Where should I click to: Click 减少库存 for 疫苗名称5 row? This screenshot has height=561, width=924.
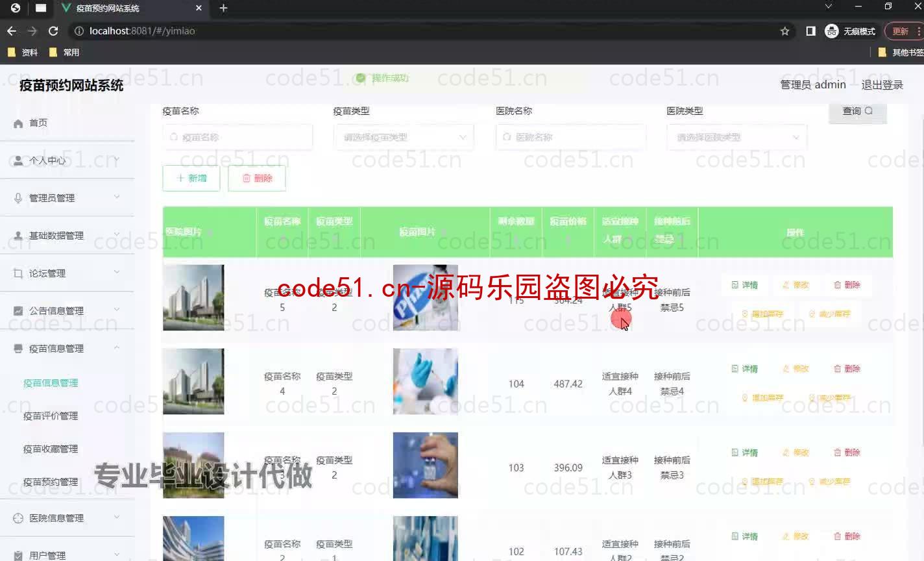(829, 314)
